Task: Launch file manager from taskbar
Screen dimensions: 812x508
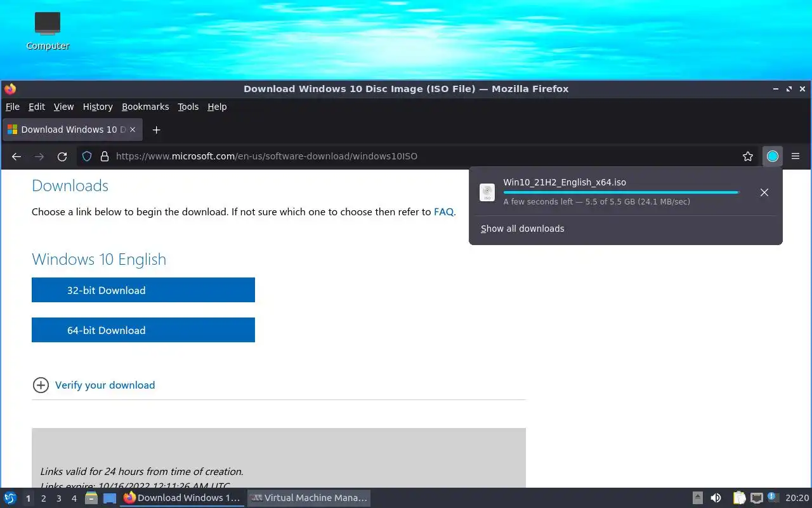Action: 91,498
